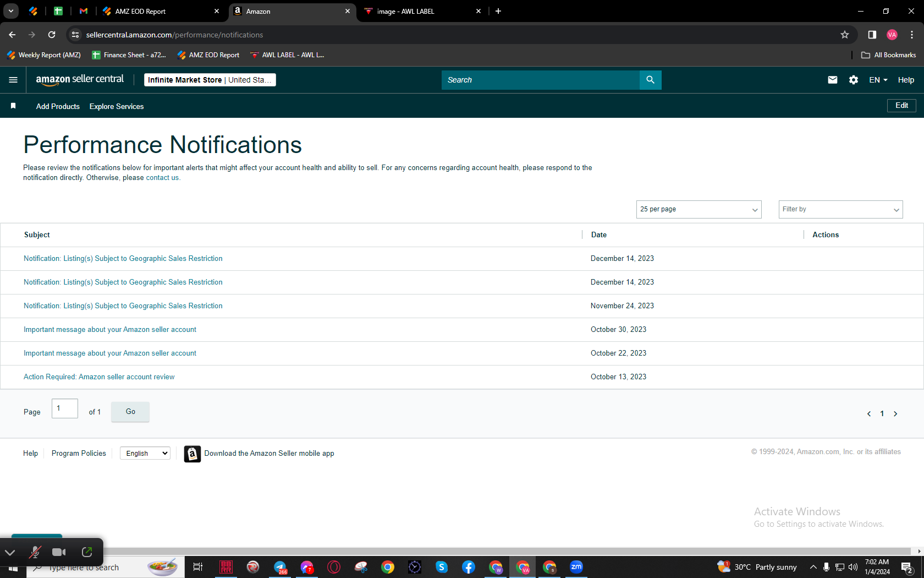924x578 pixels.
Task: Open the November 24, 2023 Geographic Sales Restriction notification
Action: click(x=123, y=306)
